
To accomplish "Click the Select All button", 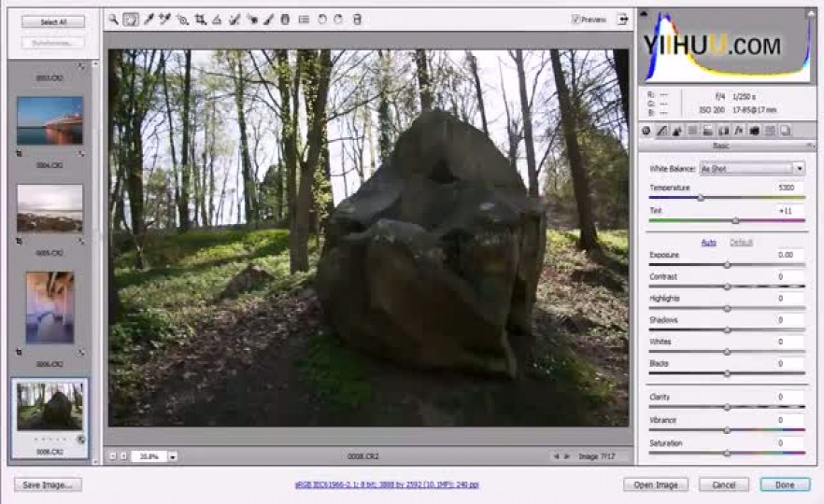I will point(53,22).
